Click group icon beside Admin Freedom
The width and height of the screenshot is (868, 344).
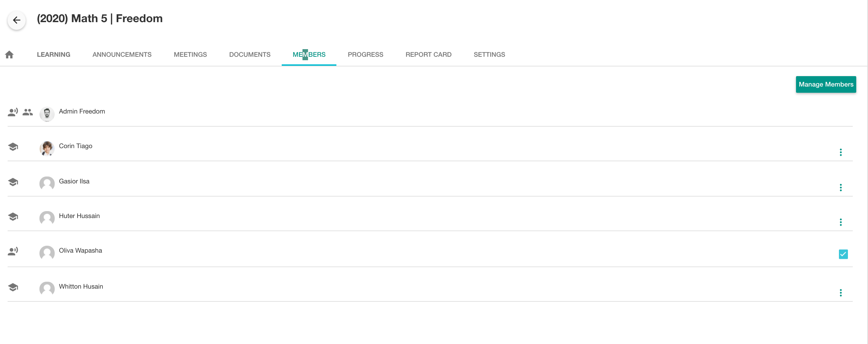pyautogui.click(x=28, y=112)
